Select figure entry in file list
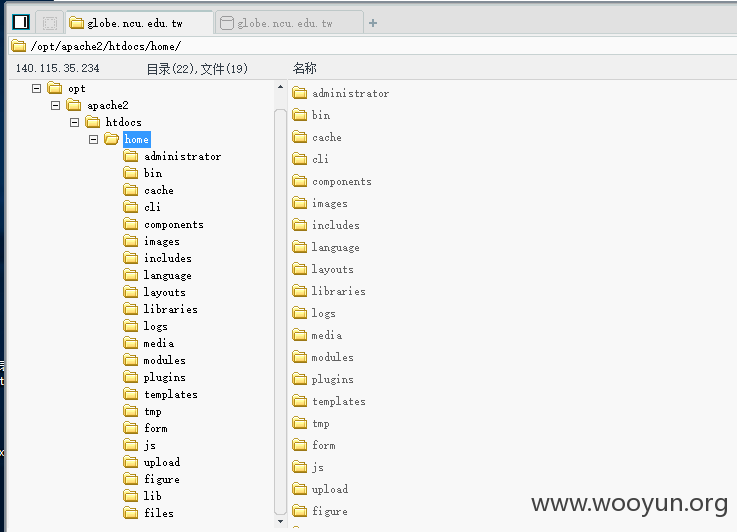The height and width of the screenshot is (532, 737). tap(330, 511)
